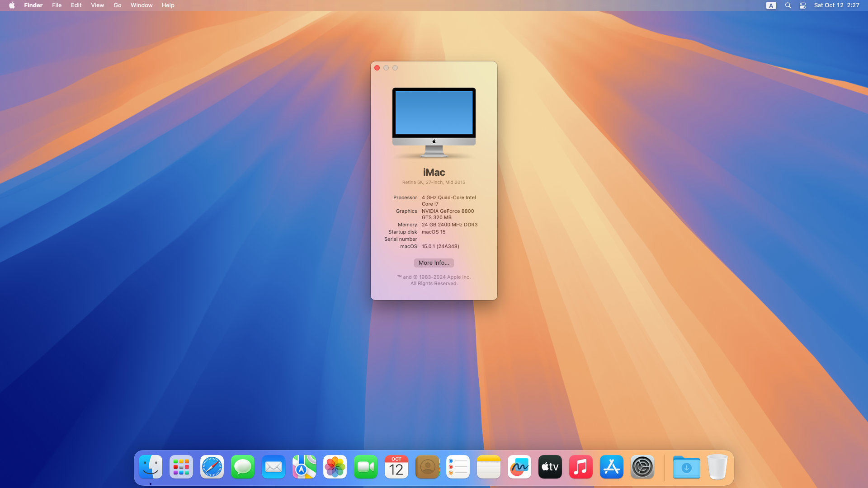Click the "macOS 15" startup disk value

434,232
